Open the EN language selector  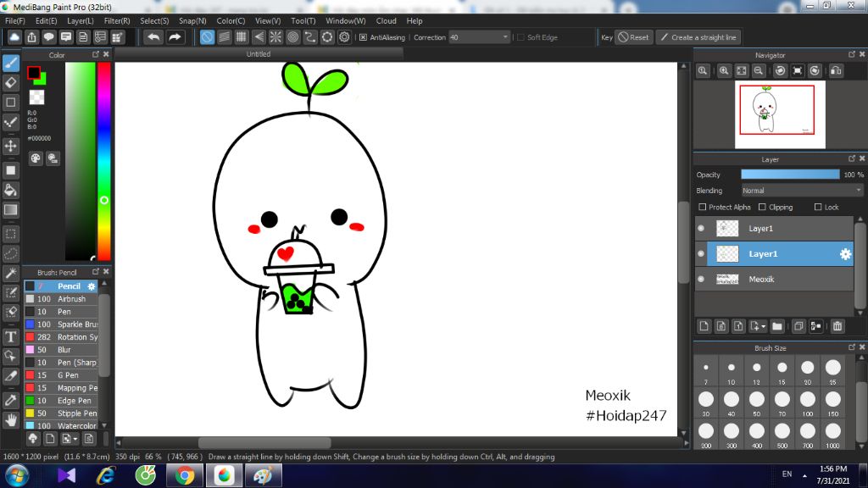(787, 474)
